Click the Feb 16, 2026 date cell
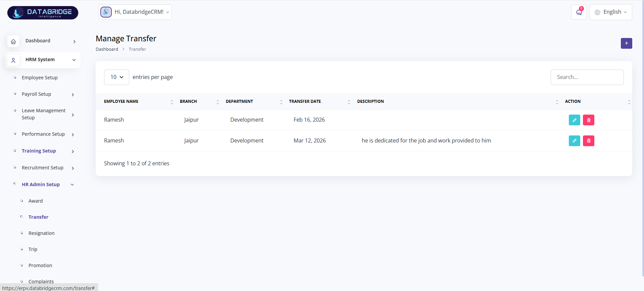 pyautogui.click(x=309, y=120)
